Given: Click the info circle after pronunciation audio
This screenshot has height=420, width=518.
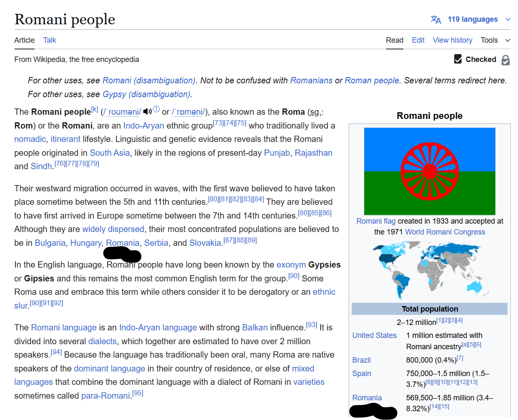Looking at the screenshot, I should [156, 109].
